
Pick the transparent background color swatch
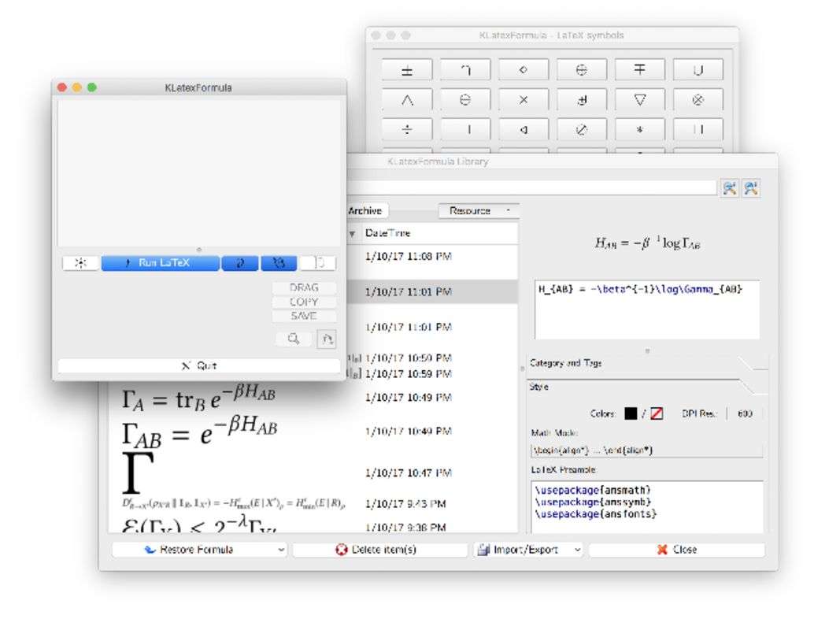657,413
